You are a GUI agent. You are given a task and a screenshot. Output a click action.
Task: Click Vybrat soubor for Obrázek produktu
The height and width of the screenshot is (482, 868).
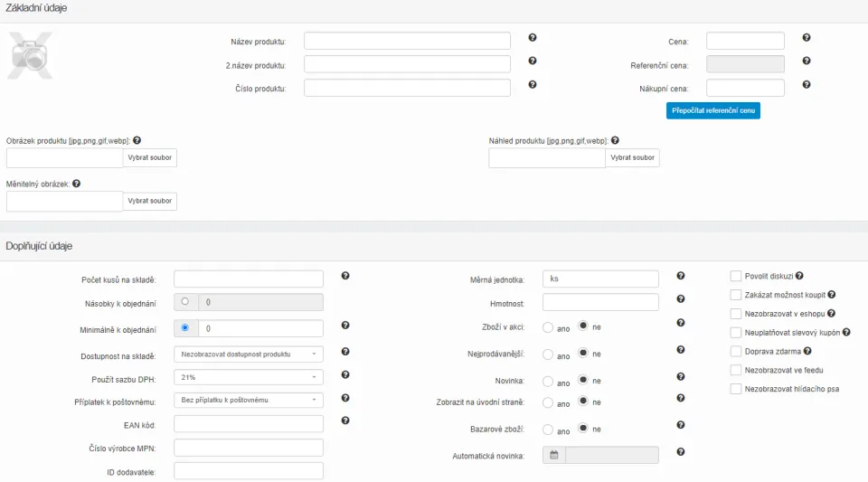pyautogui.click(x=149, y=157)
